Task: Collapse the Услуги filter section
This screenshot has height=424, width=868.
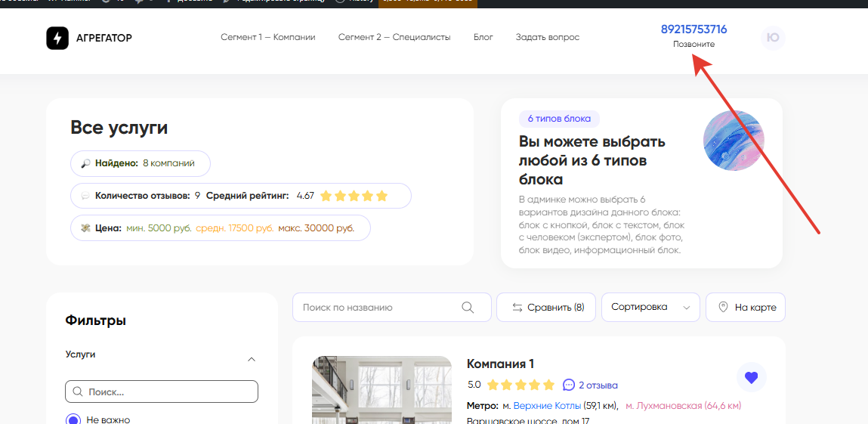Action: point(252,359)
